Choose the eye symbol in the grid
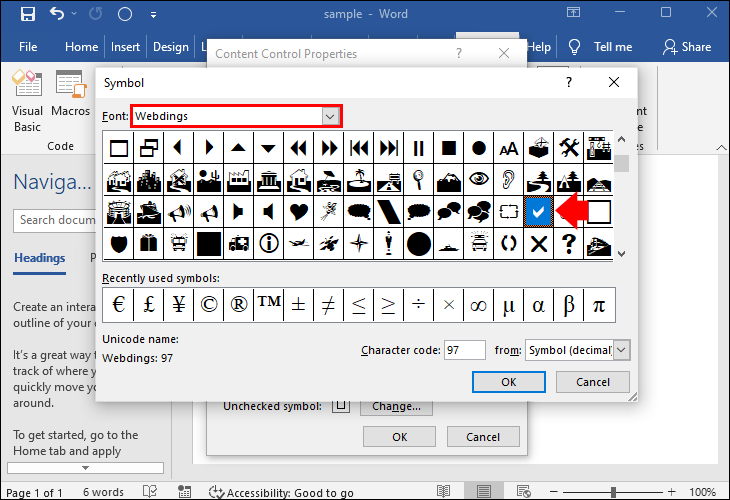This screenshot has width=730, height=500. (479, 180)
